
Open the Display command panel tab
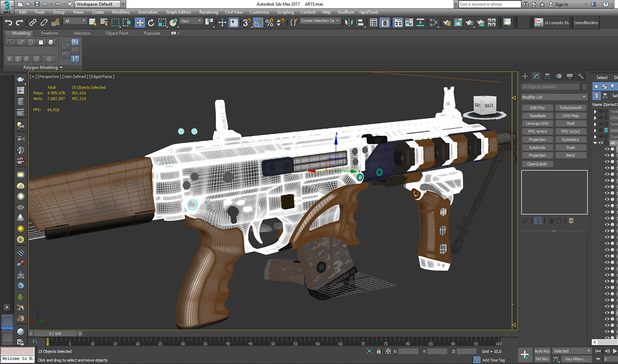570,76
